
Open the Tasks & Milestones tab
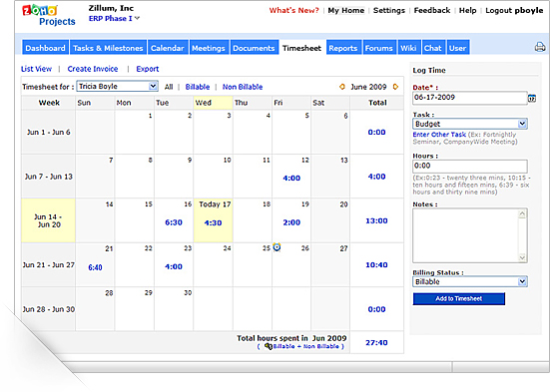point(108,48)
